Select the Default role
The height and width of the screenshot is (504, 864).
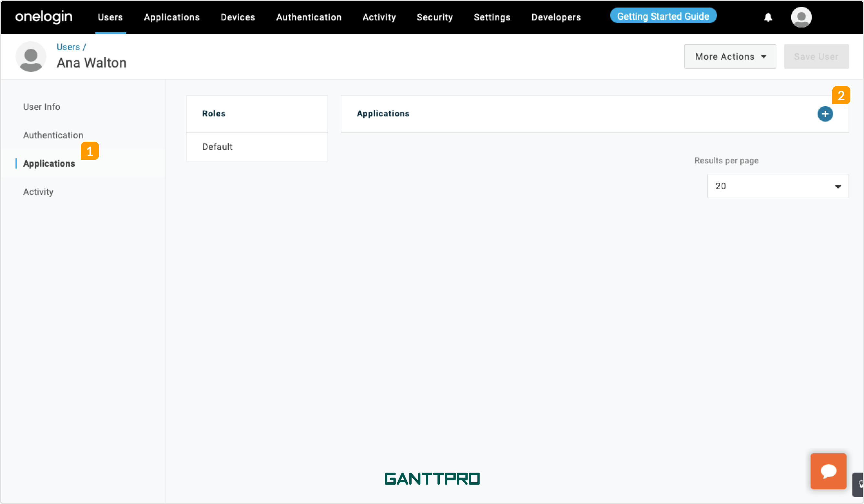pos(257,147)
